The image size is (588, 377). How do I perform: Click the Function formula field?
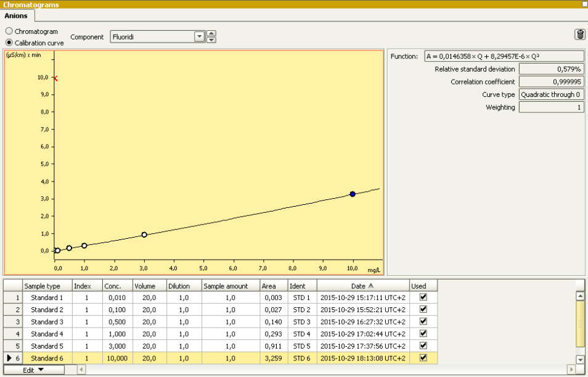(504, 56)
